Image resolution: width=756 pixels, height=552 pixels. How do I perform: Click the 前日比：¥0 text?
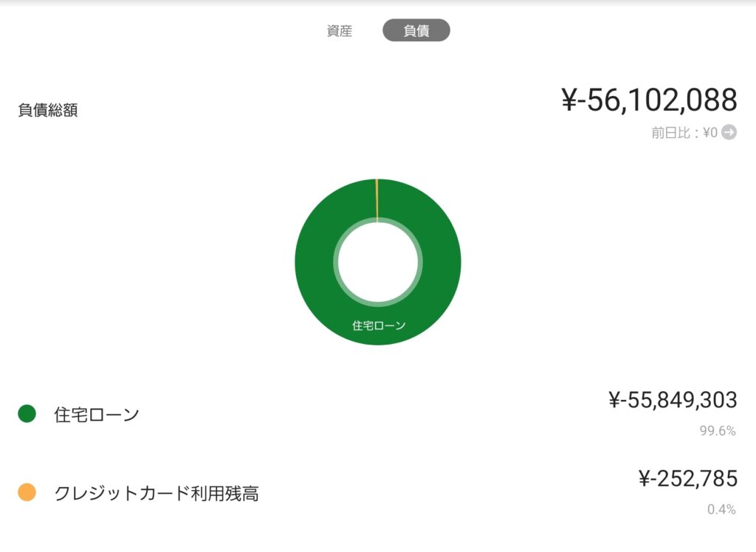coord(684,134)
